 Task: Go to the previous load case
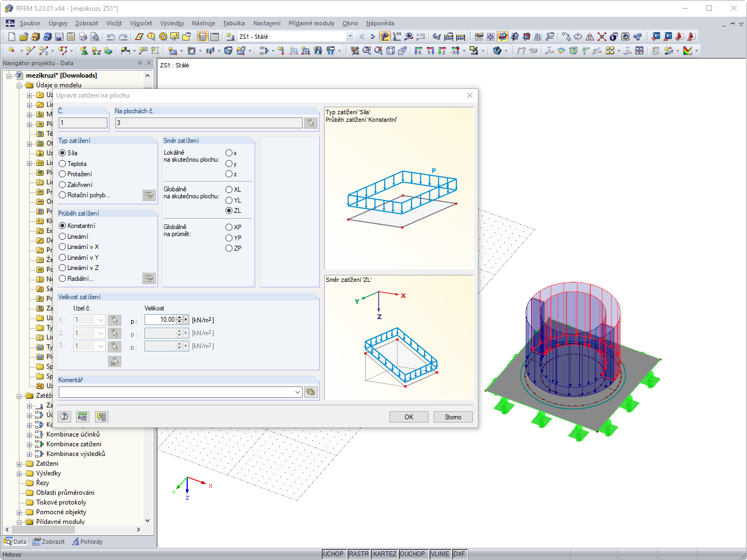point(361,37)
